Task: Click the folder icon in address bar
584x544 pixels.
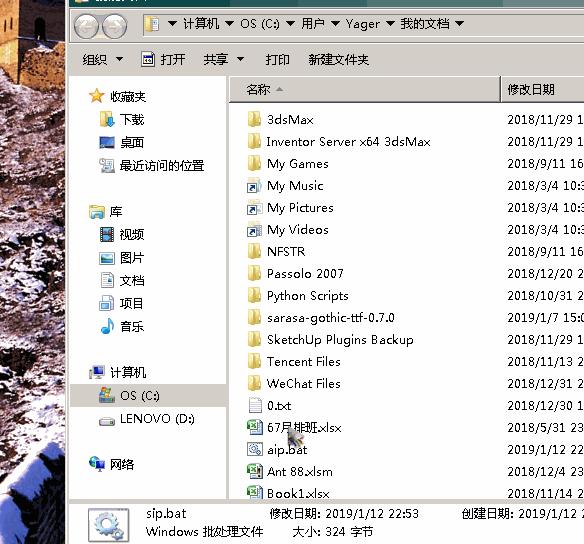Action: (152, 24)
